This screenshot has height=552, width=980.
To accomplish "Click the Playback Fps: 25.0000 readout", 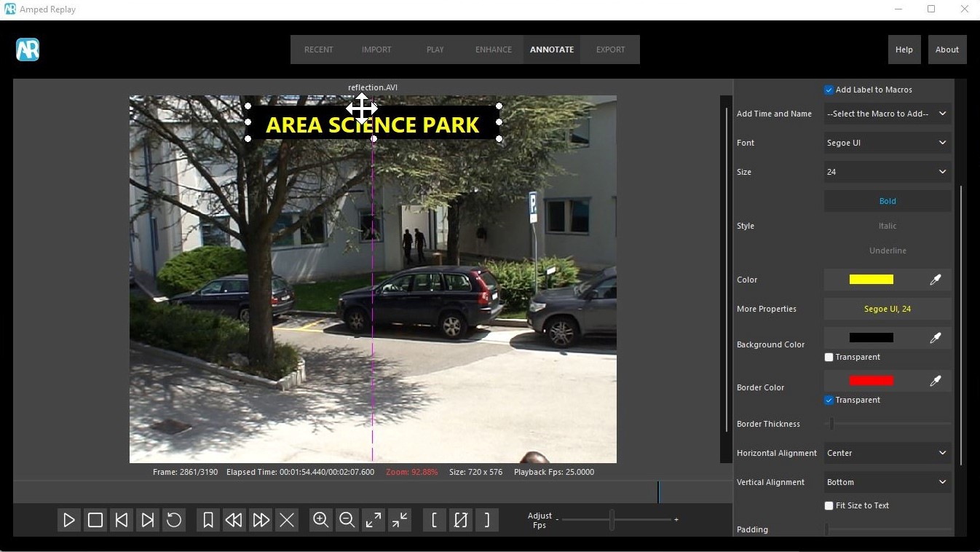I will click(554, 472).
